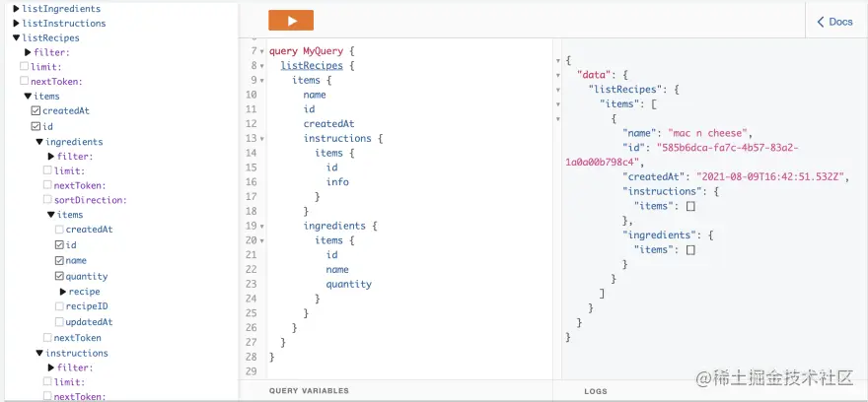Collapse the "items" array under "listRecipes" in results

558,104
